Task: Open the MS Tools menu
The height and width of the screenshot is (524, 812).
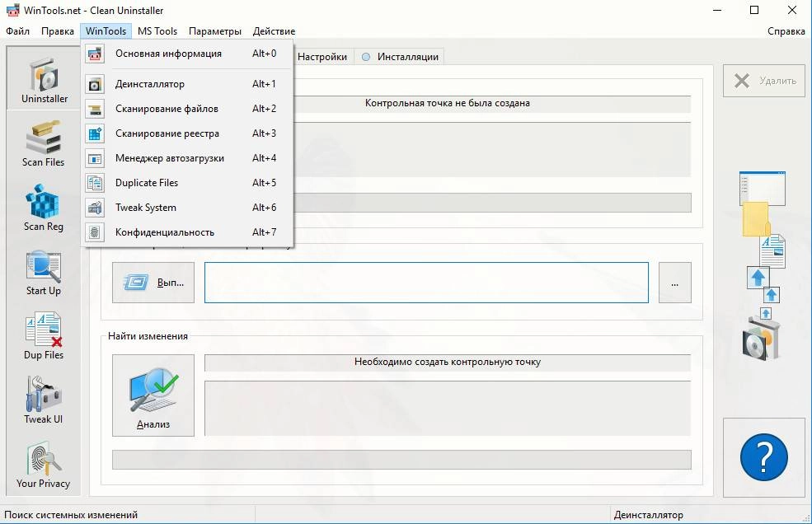Action: 157,31
